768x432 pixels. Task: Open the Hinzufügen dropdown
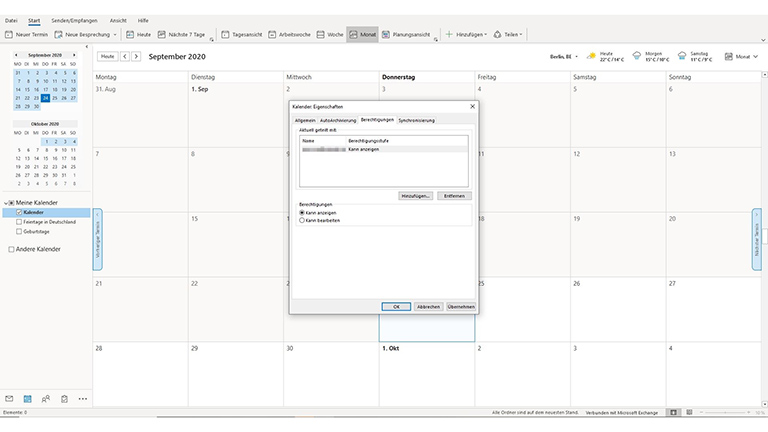[x=467, y=34]
